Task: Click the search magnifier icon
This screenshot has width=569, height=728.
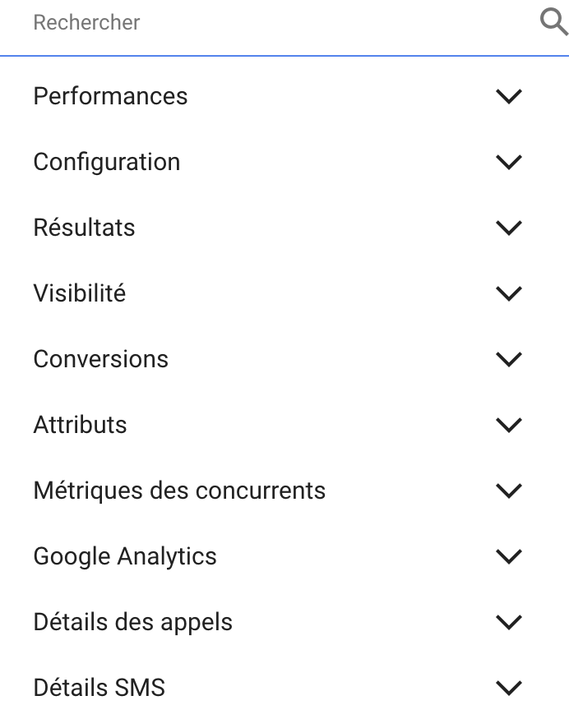Action: [x=553, y=22]
